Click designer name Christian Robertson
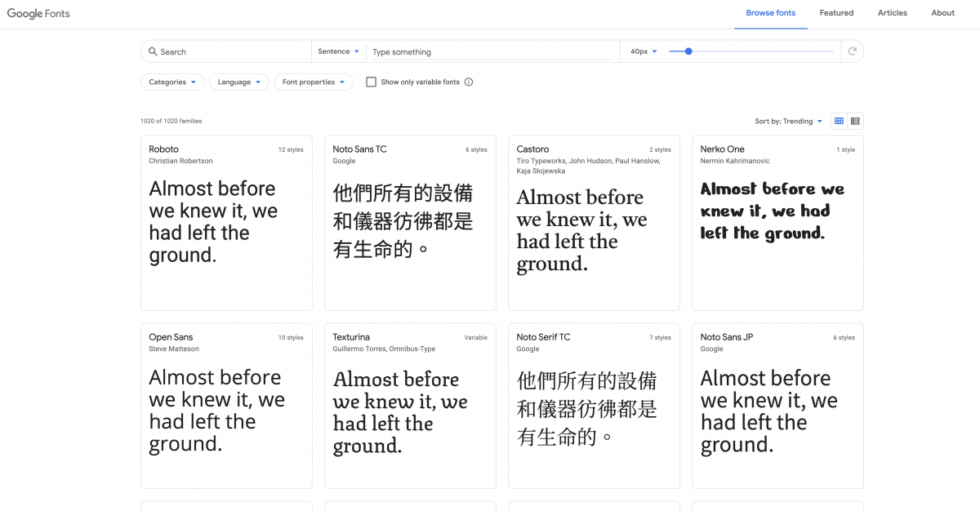The height and width of the screenshot is (511, 980). (x=180, y=161)
